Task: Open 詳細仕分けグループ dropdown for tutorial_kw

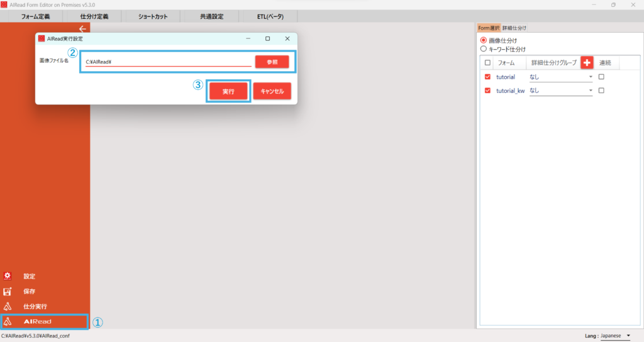Action: (591, 91)
